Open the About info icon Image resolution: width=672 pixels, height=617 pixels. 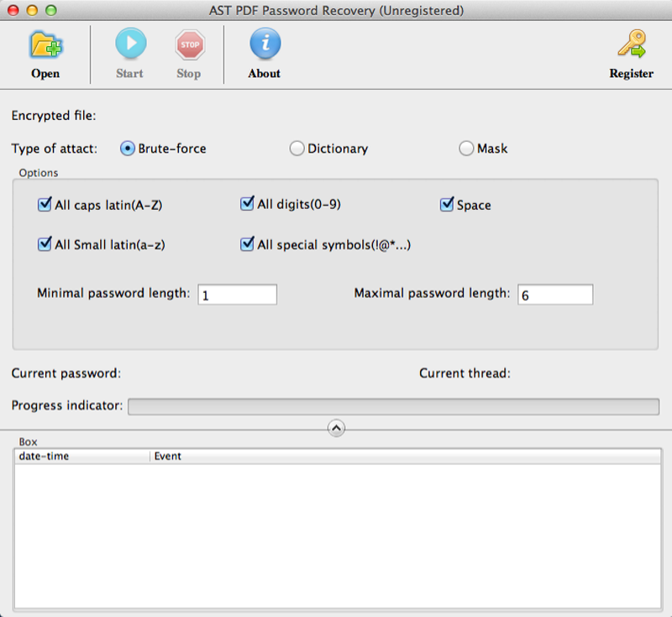[x=265, y=44]
